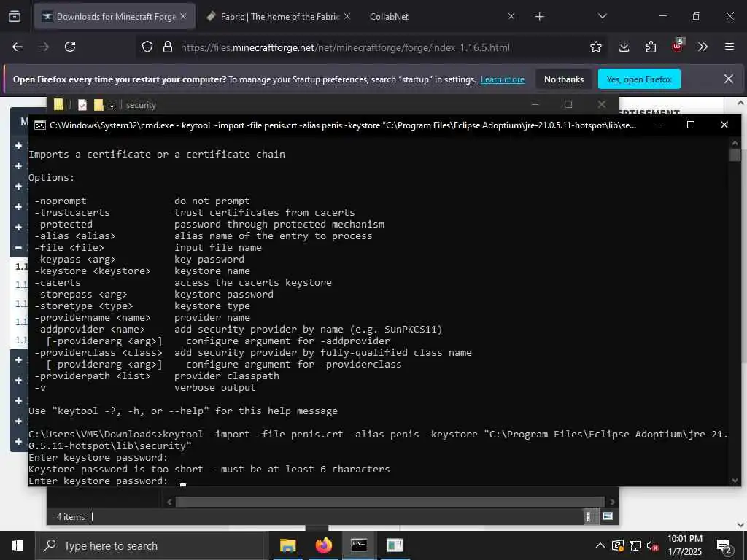Open the network tray icon

coord(635,545)
